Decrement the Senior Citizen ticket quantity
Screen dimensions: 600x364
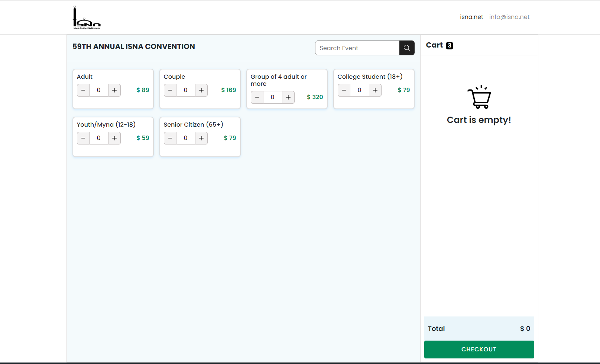[x=170, y=138]
